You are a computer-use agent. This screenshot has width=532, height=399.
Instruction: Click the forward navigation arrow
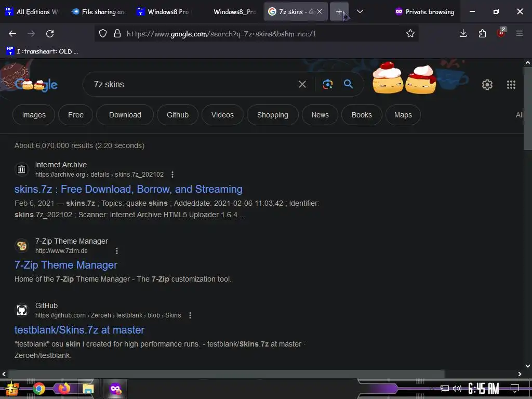(31, 34)
